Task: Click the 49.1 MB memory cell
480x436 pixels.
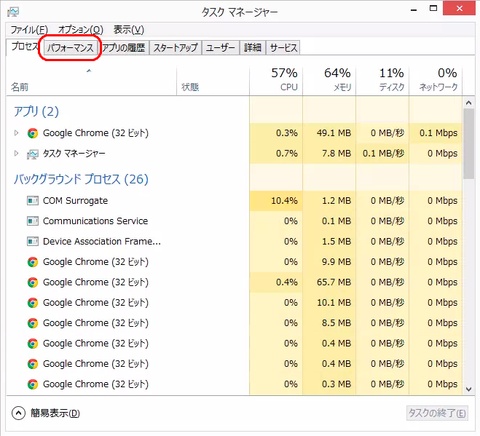Action: point(329,133)
